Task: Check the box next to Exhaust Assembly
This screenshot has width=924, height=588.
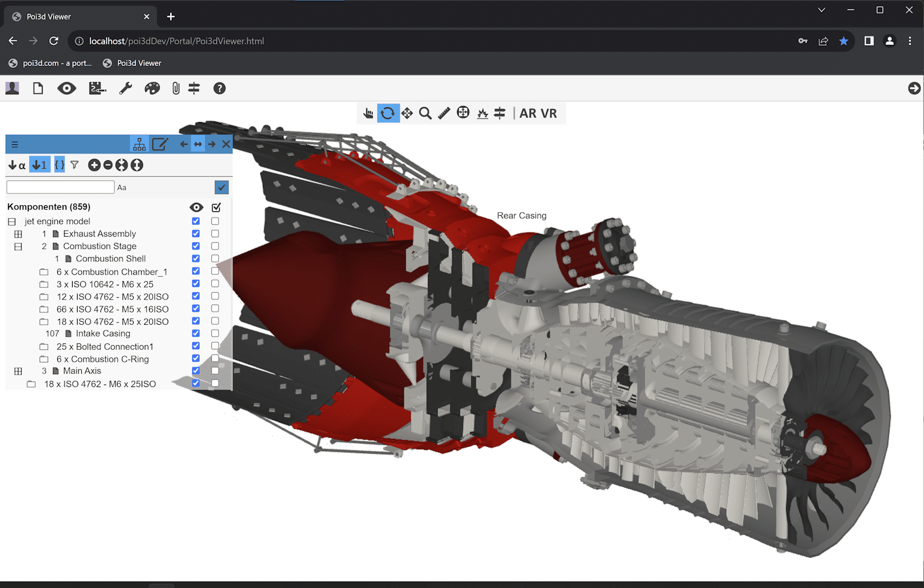Action: pos(215,233)
